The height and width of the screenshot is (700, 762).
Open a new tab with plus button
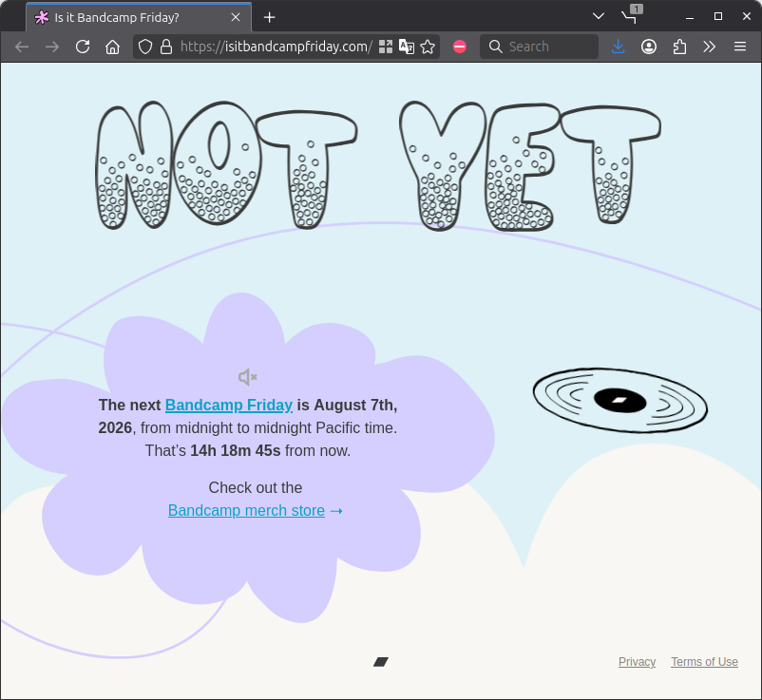coord(269,17)
